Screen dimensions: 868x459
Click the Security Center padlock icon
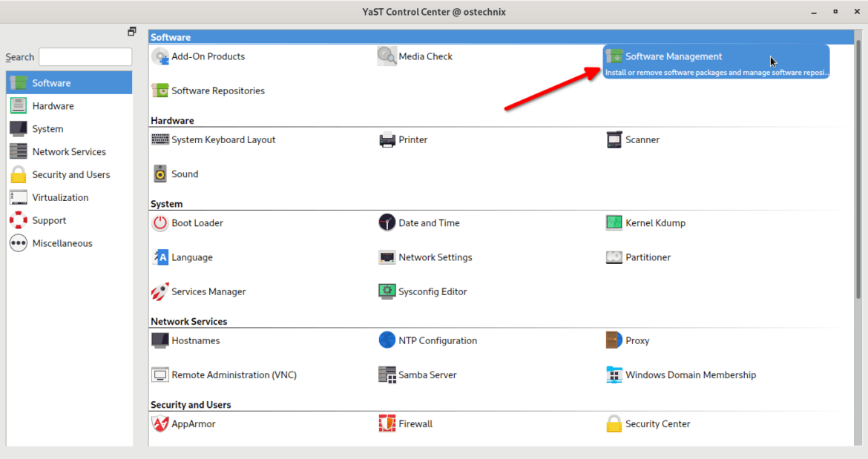tap(614, 423)
